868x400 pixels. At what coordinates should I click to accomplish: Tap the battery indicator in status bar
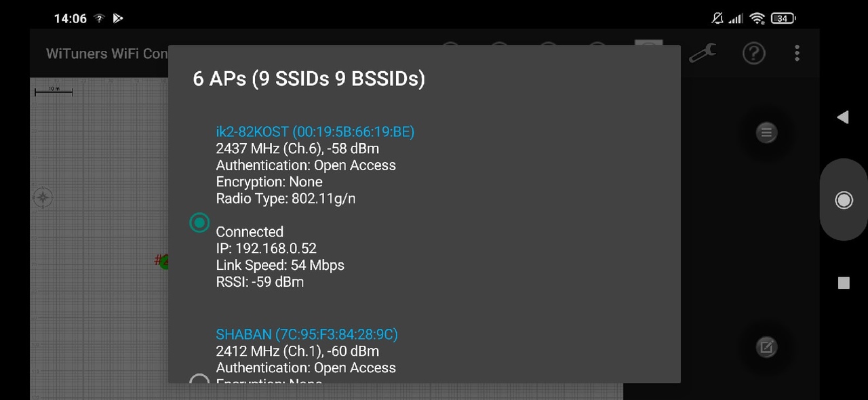click(x=783, y=18)
